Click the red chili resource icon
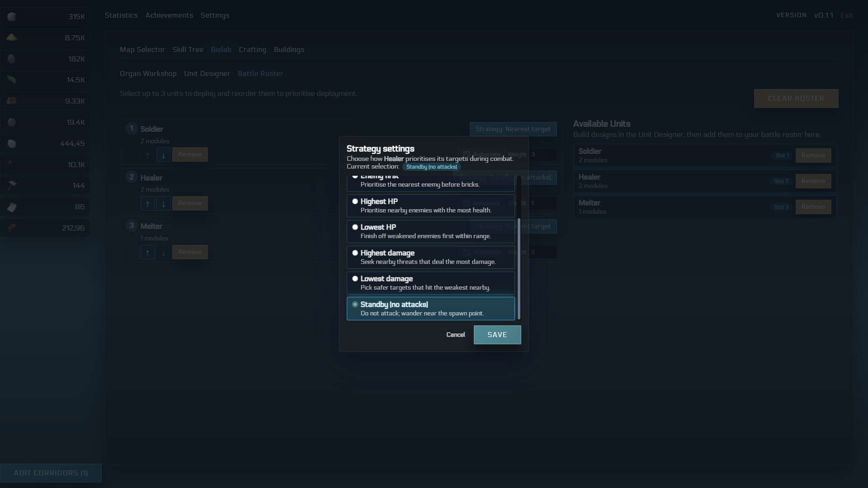 pyautogui.click(x=12, y=228)
